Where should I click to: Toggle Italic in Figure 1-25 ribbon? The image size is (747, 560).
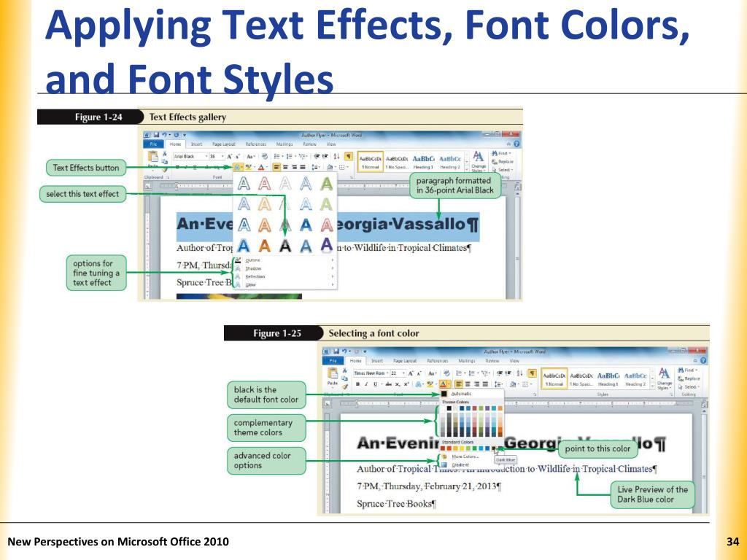366,384
